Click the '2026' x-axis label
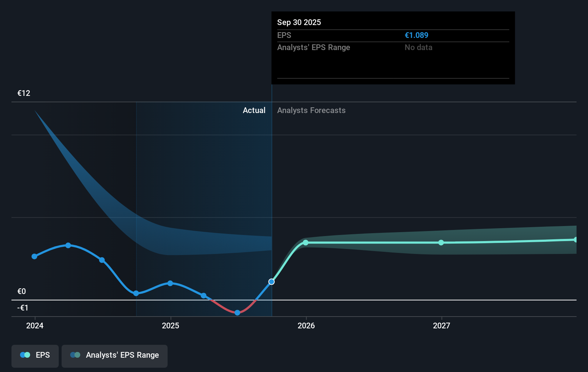588x372 pixels. (x=306, y=325)
